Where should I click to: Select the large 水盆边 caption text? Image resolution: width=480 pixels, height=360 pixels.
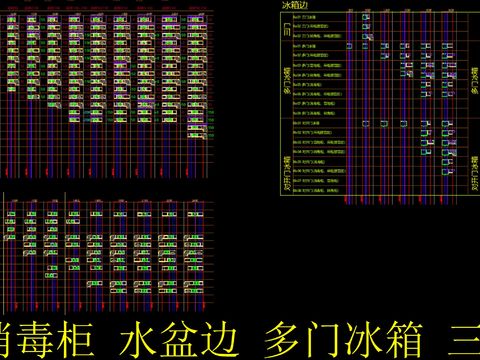(x=179, y=340)
